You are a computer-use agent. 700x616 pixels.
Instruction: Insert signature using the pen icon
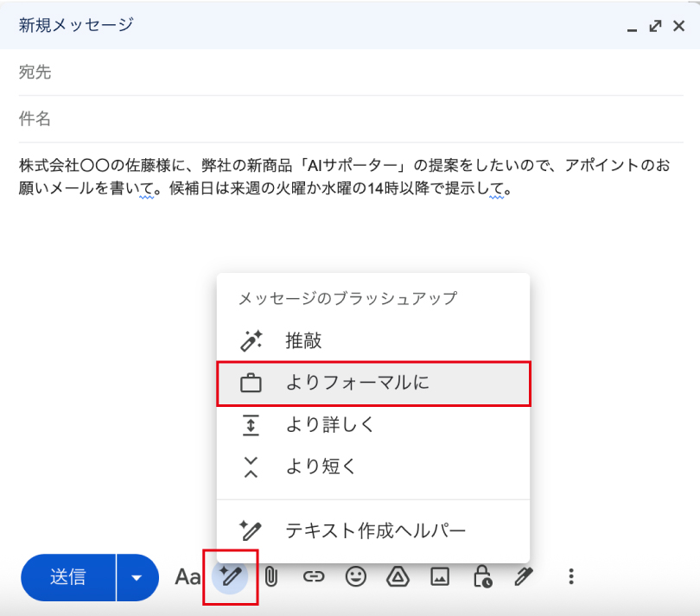point(523,576)
